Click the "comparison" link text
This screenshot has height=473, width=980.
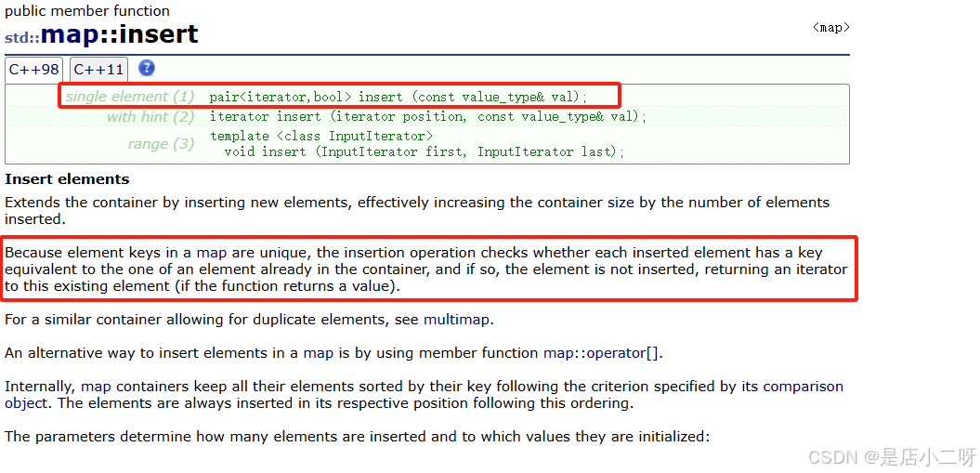(803, 387)
